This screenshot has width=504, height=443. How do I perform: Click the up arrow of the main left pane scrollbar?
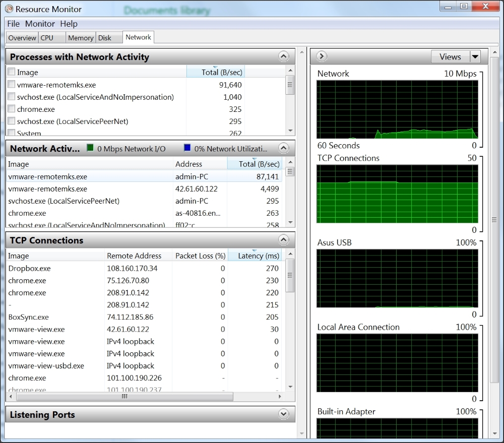[301, 52]
